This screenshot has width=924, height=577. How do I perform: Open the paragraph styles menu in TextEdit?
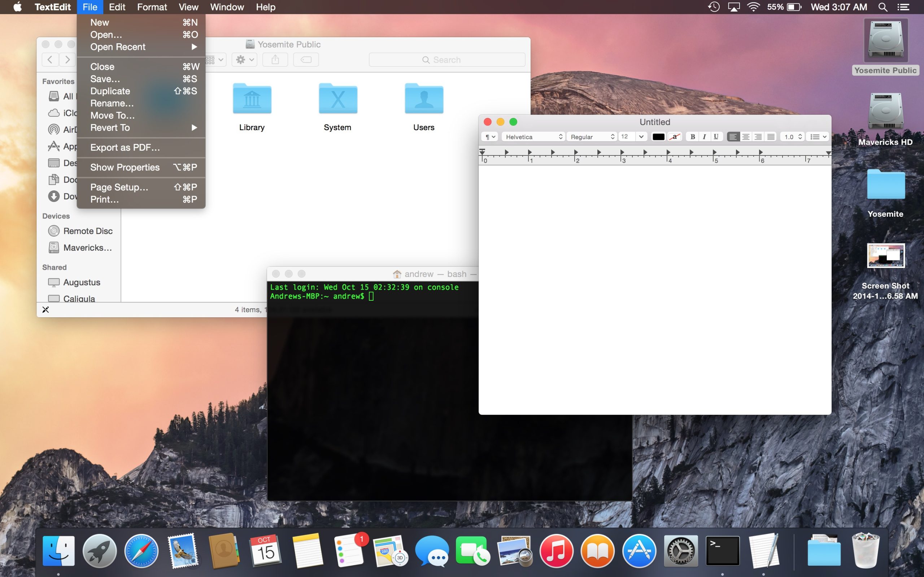click(x=490, y=137)
